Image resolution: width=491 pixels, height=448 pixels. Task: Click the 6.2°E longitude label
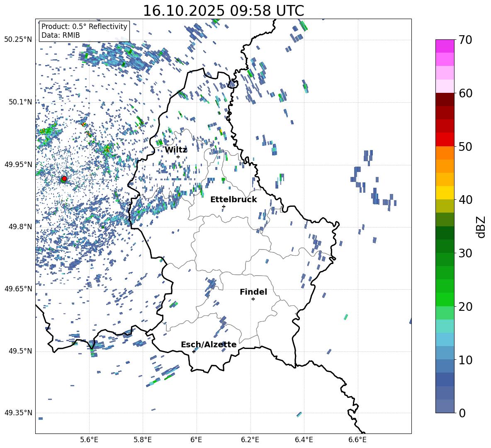click(250, 440)
